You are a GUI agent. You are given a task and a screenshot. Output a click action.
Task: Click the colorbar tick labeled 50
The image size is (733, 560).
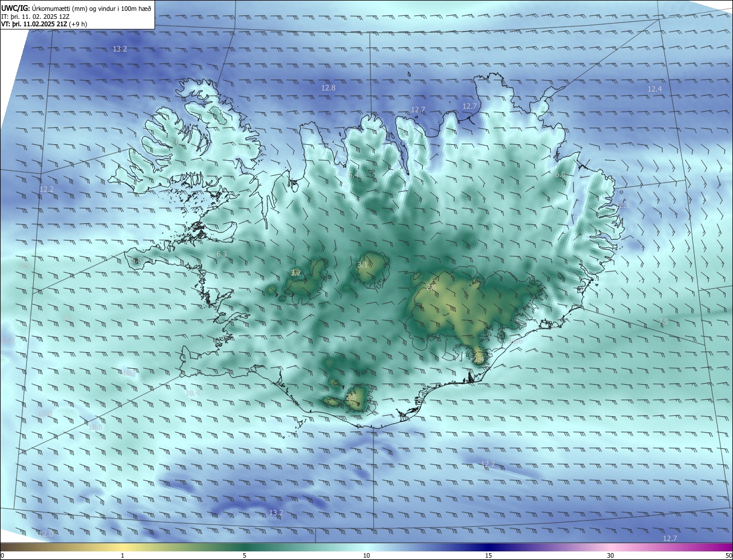coord(728,555)
